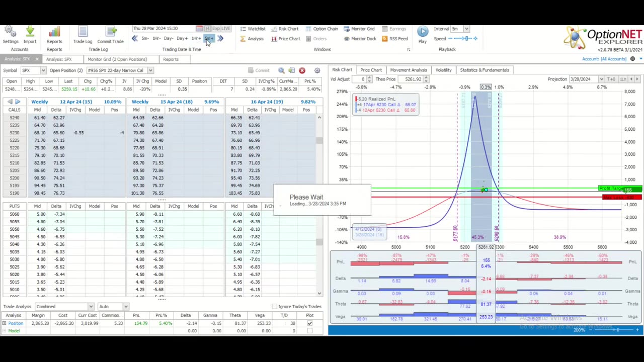Toggle the LIVE mode button
644x362 pixels.
pos(225,29)
